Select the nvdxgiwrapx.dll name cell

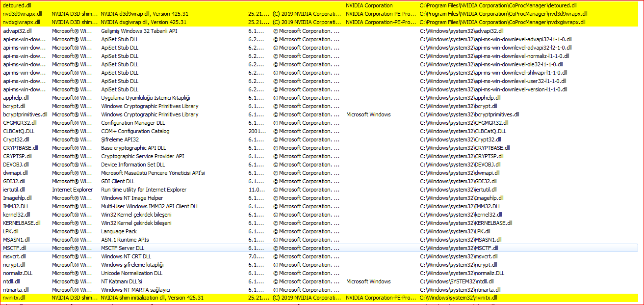click(x=22, y=22)
